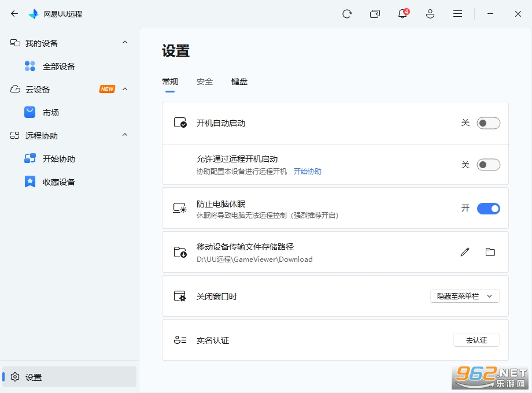Click the 去认证 button

coord(476,340)
